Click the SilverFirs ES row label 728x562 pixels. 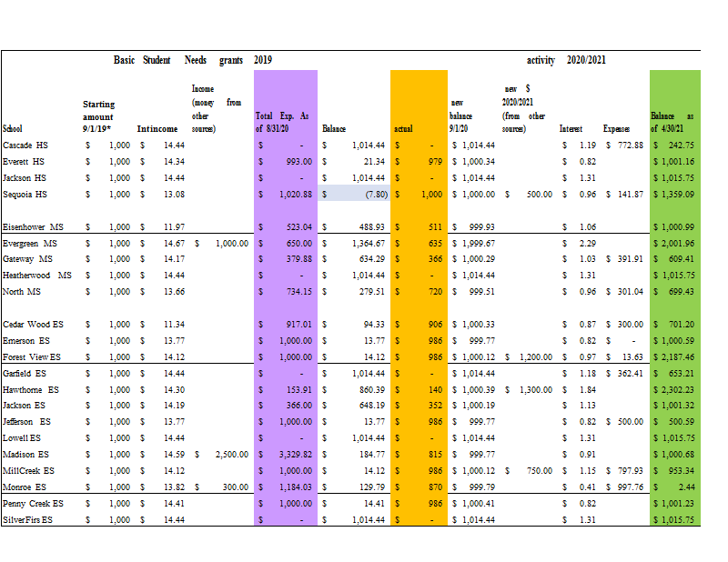28,520
